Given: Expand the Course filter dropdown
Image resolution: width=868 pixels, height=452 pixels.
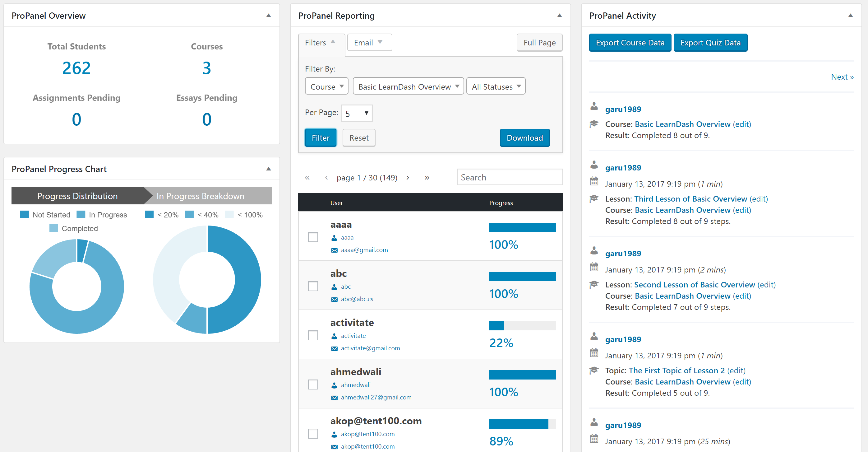Looking at the screenshot, I should (325, 87).
